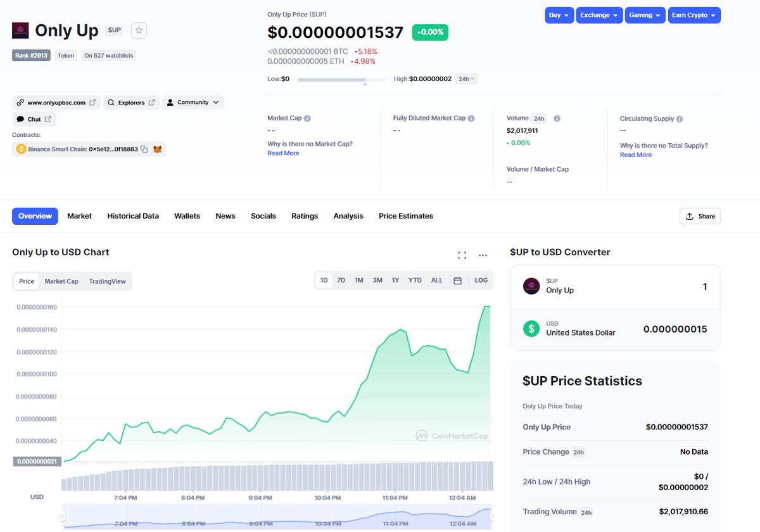Open the Chat link for Only Up
The height and width of the screenshot is (532, 760).
click(34, 119)
